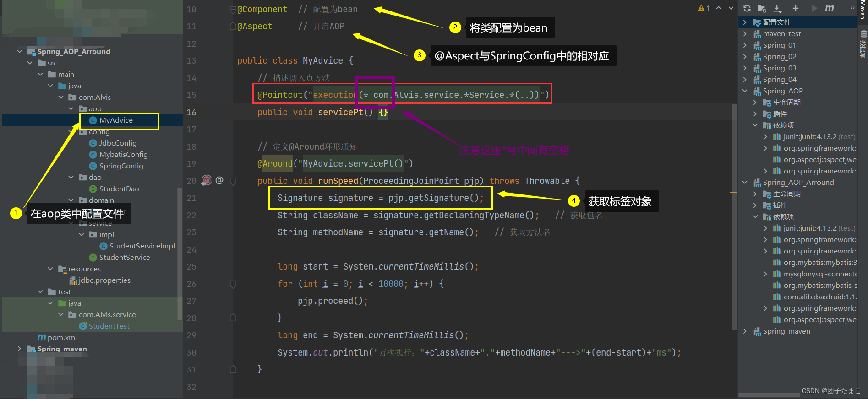
Task: Collapse 依赖项 under Spring_AOP_Arround
Action: tap(755, 216)
